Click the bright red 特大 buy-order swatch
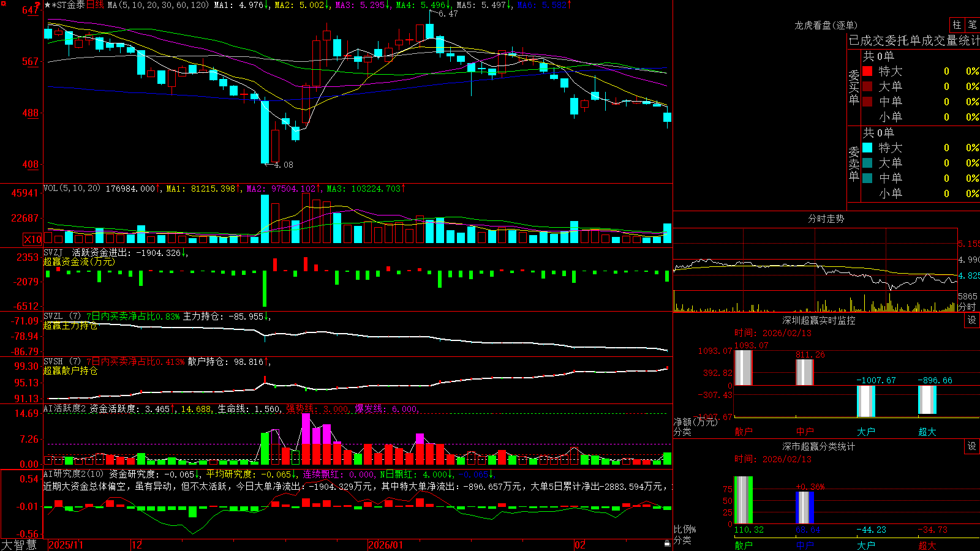 867,71
